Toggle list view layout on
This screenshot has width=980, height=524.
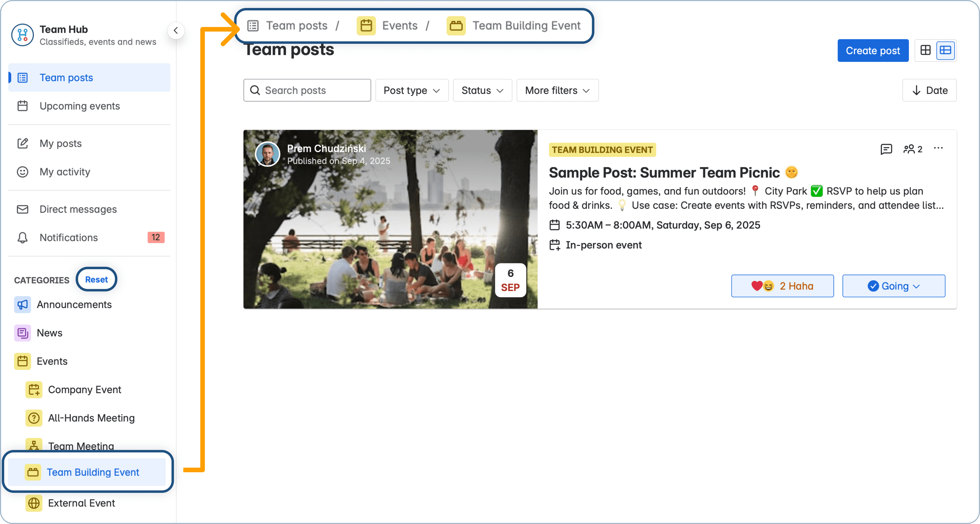point(945,50)
